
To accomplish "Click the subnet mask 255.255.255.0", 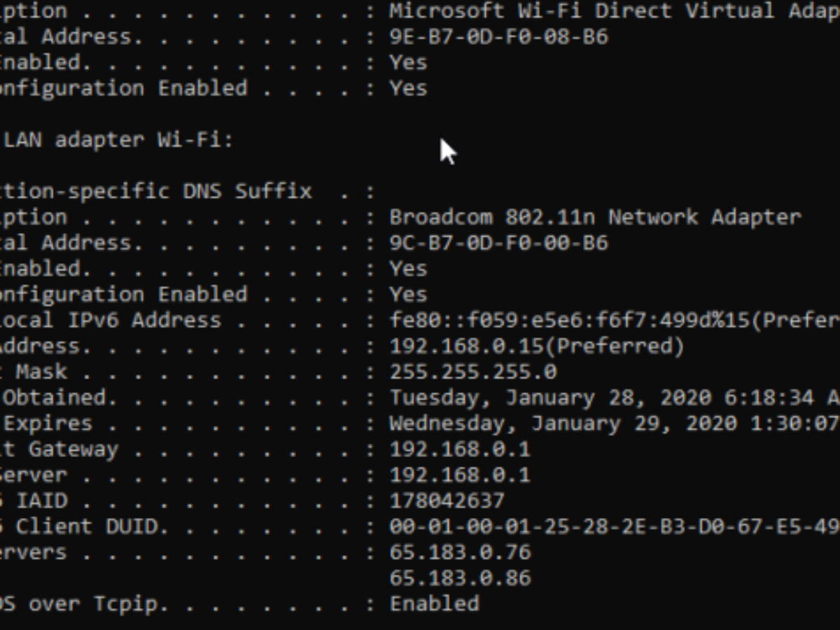I will pos(473,372).
